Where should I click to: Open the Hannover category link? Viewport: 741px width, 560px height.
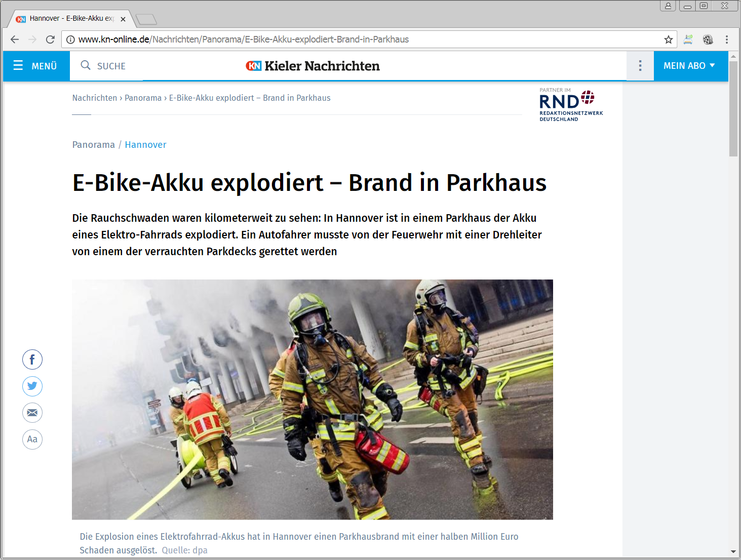145,145
